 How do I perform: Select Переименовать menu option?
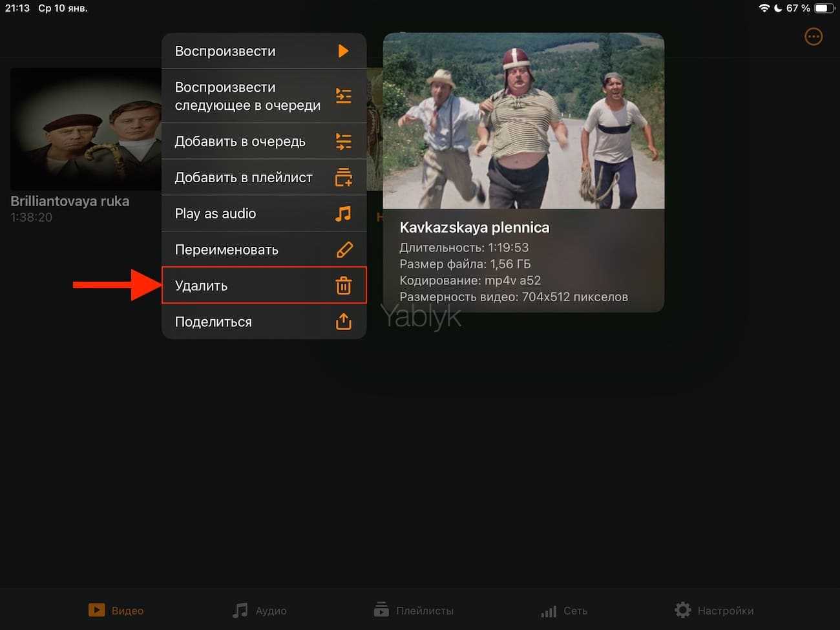[x=226, y=249]
